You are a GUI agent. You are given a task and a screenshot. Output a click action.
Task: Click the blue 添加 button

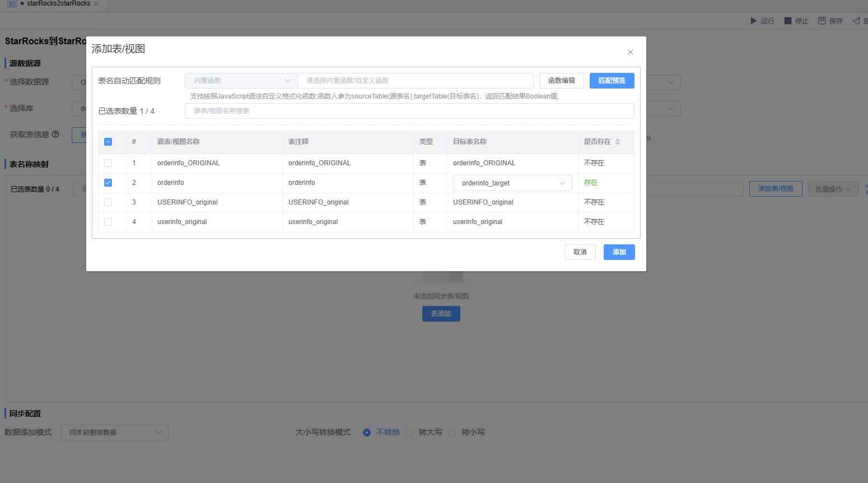(x=619, y=252)
